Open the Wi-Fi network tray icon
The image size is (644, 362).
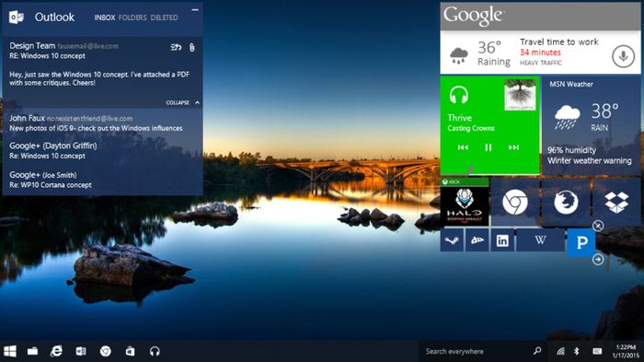pyautogui.click(x=560, y=351)
